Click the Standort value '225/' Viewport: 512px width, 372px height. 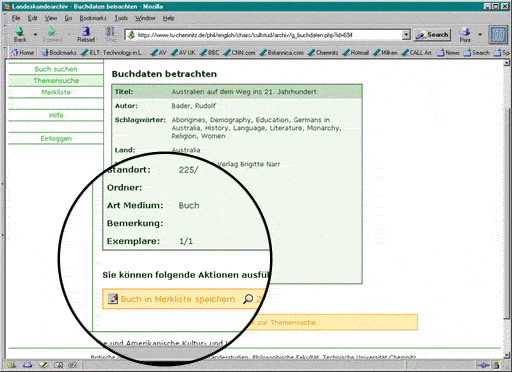pos(188,170)
